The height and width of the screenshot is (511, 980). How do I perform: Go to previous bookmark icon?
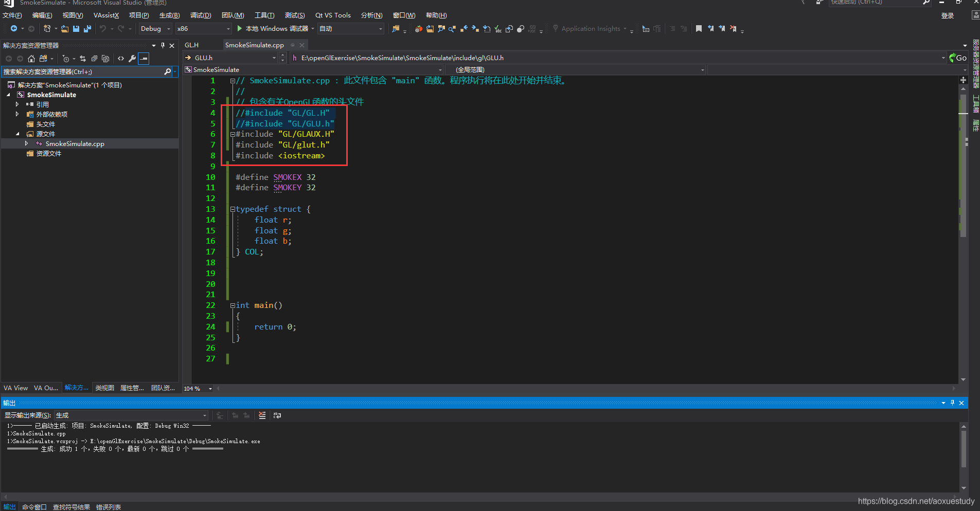tap(710, 29)
